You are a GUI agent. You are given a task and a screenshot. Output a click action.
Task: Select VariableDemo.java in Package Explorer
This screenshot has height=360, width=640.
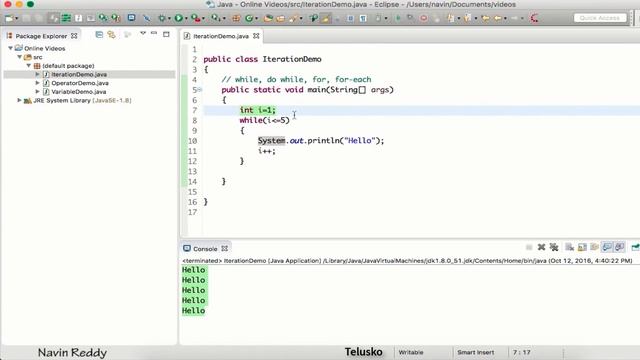(x=78, y=91)
